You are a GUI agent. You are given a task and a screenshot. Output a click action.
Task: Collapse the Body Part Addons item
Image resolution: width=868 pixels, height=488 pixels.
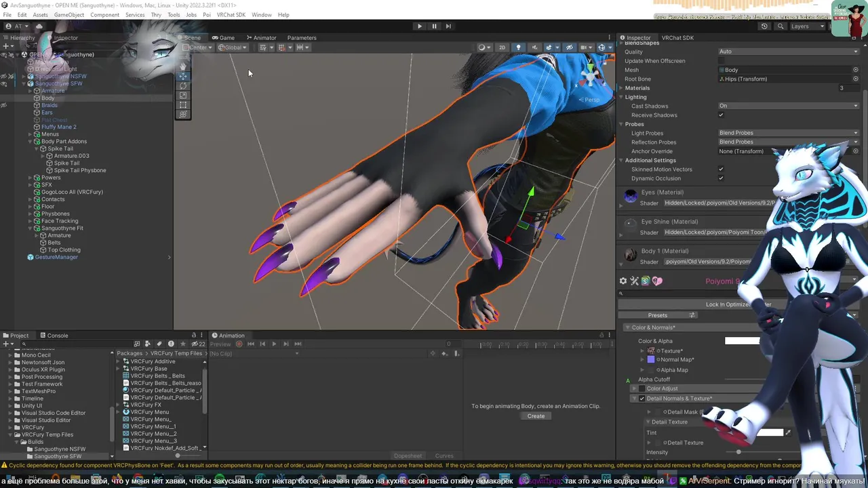point(30,142)
